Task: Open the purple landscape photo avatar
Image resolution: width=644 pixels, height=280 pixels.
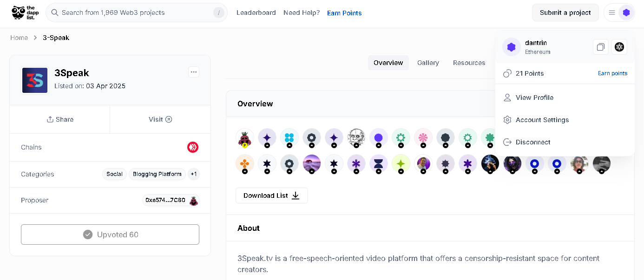Action: coord(312,164)
